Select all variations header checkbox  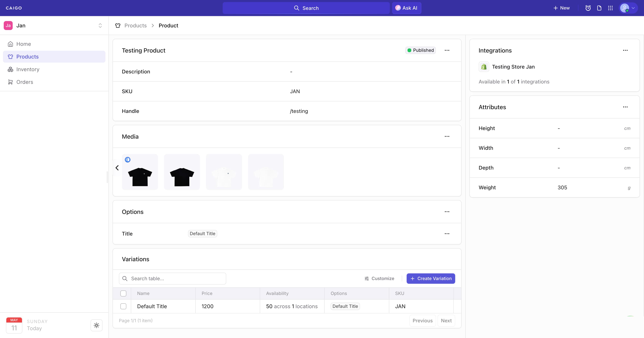(x=123, y=293)
